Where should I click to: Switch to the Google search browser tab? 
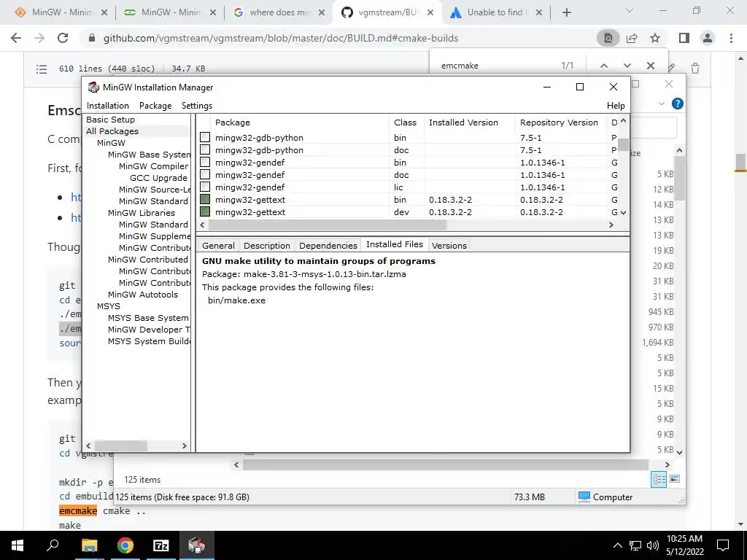[x=279, y=12]
